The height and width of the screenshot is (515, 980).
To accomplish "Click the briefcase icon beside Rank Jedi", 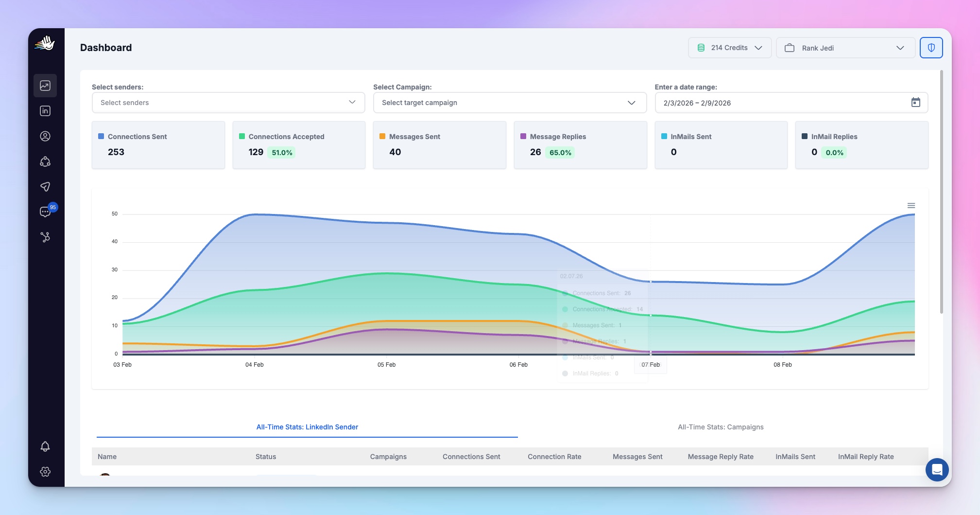I will point(790,48).
